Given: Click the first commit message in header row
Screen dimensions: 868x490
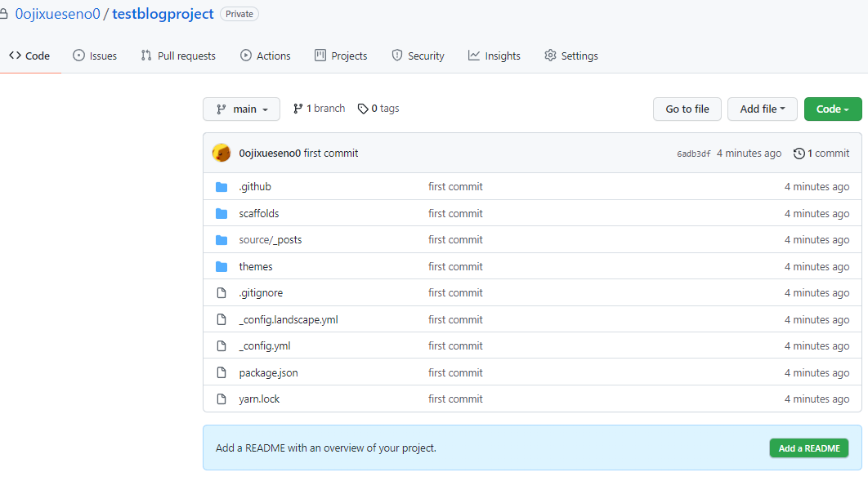Looking at the screenshot, I should pyautogui.click(x=331, y=154).
